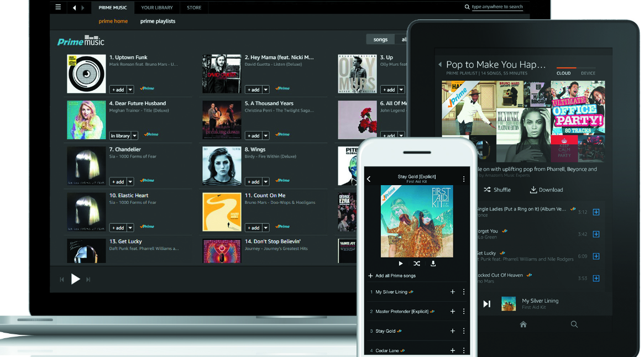Add Locked Out Of Heaven with the tablet's plus box
The height and width of the screenshot is (357, 644).
596,279
